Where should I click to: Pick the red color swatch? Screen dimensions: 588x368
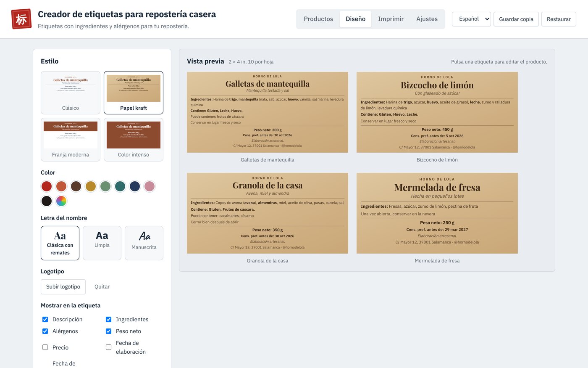(47, 186)
